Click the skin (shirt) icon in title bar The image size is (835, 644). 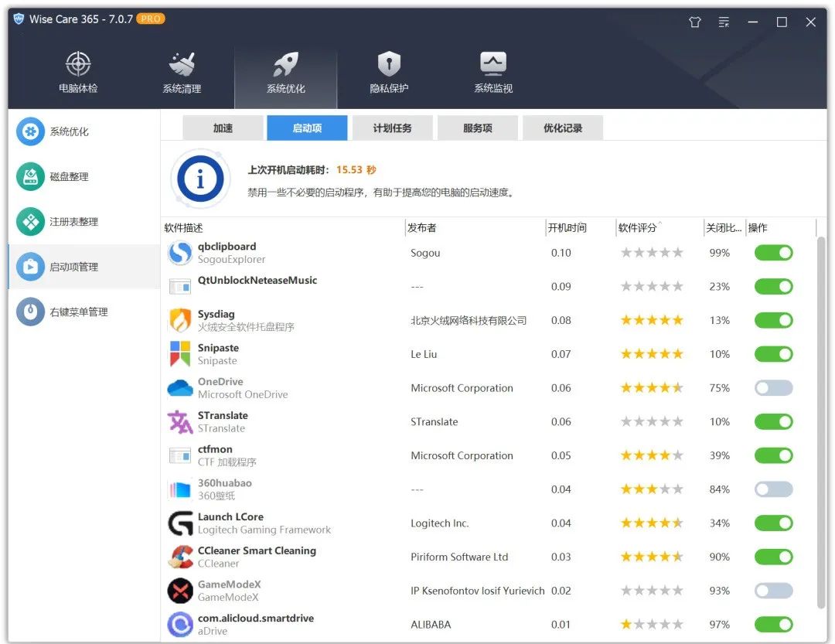click(695, 22)
